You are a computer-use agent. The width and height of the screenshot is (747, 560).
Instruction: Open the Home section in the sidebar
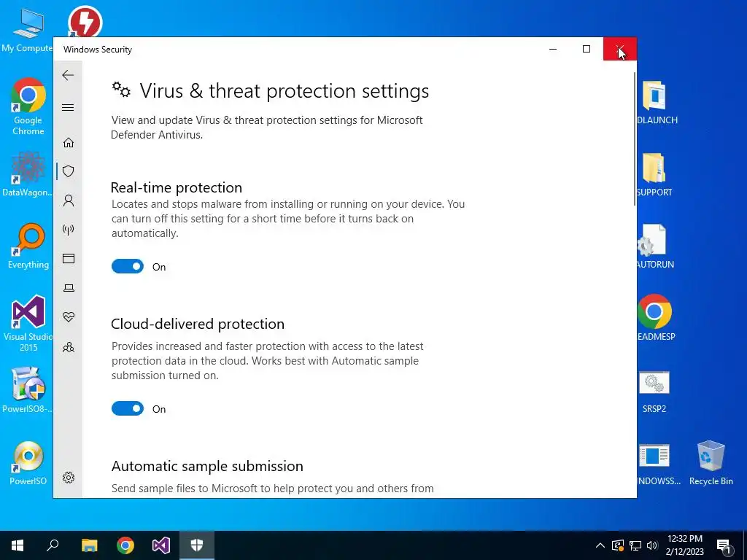click(x=69, y=142)
